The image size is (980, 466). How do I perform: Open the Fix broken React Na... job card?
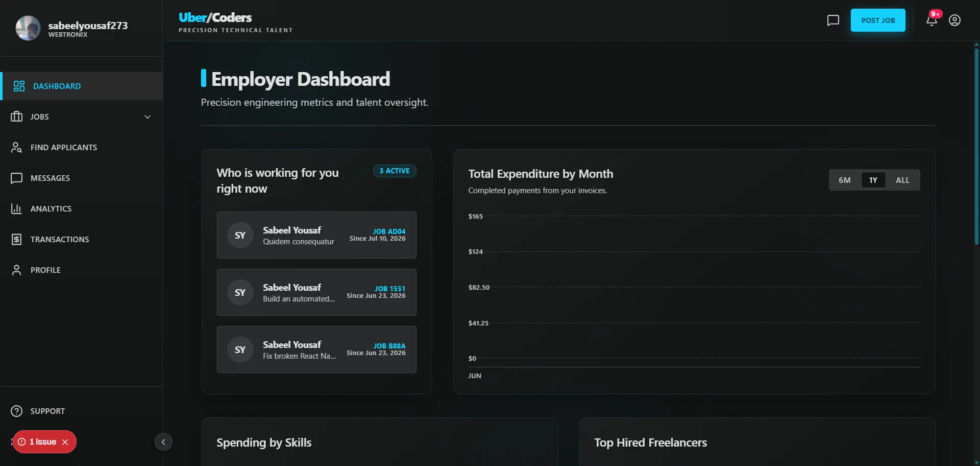(316, 349)
